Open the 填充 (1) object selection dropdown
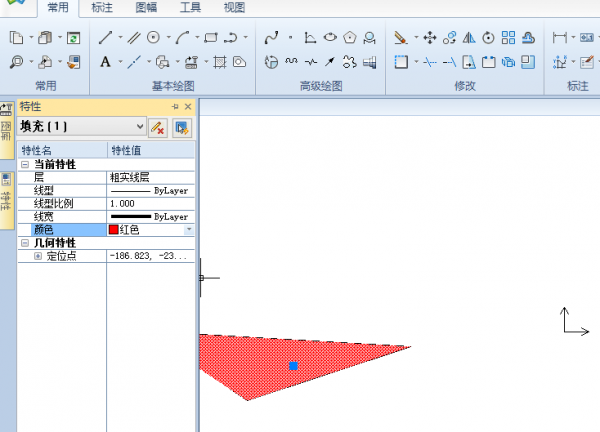 pyautogui.click(x=138, y=127)
